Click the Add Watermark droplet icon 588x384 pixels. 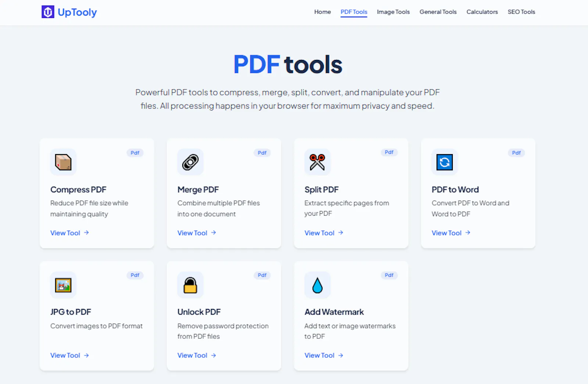click(x=318, y=285)
